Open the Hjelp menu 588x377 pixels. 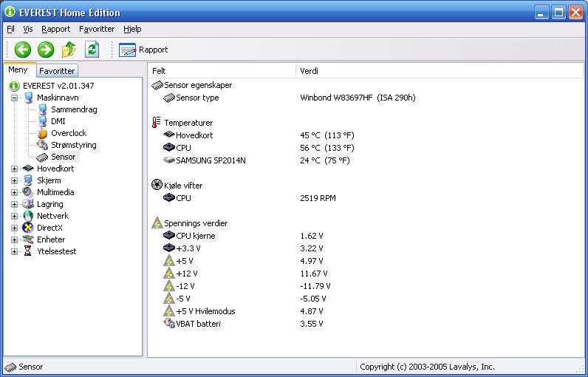[x=132, y=29]
